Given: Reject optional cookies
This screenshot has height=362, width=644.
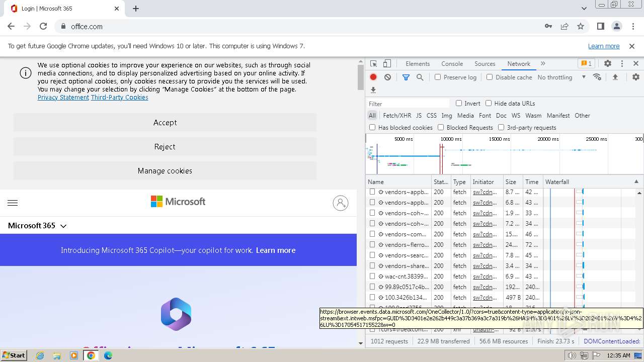Looking at the screenshot, I should [165, 147].
